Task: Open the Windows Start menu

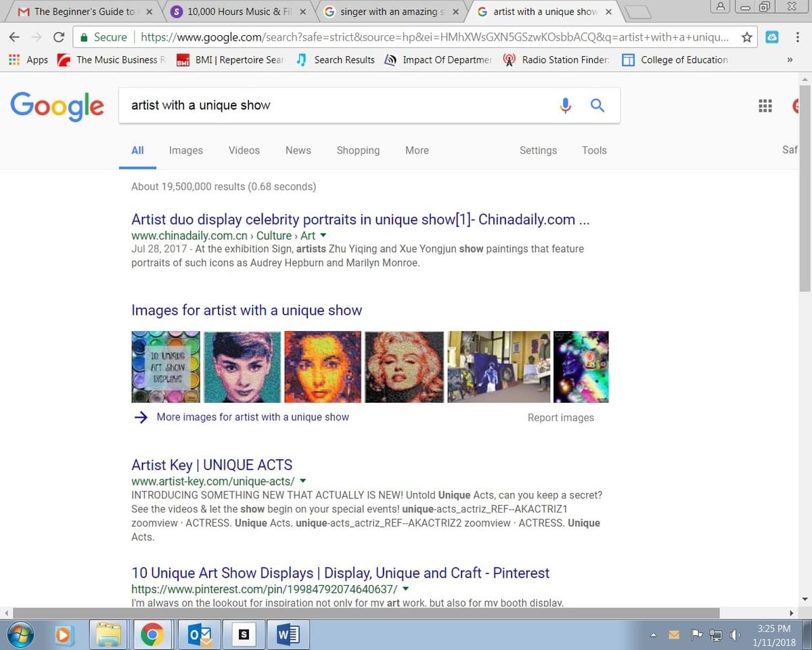Action: pos(19,634)
